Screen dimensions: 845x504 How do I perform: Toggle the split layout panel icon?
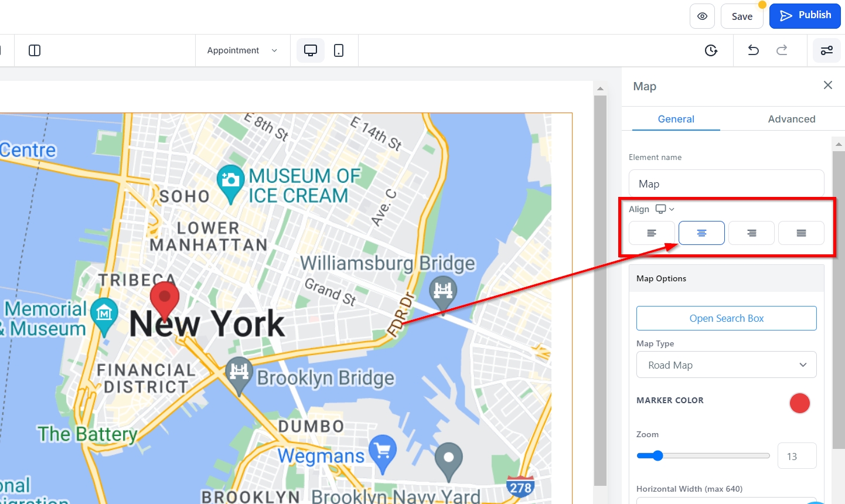[x=35, y=50]
